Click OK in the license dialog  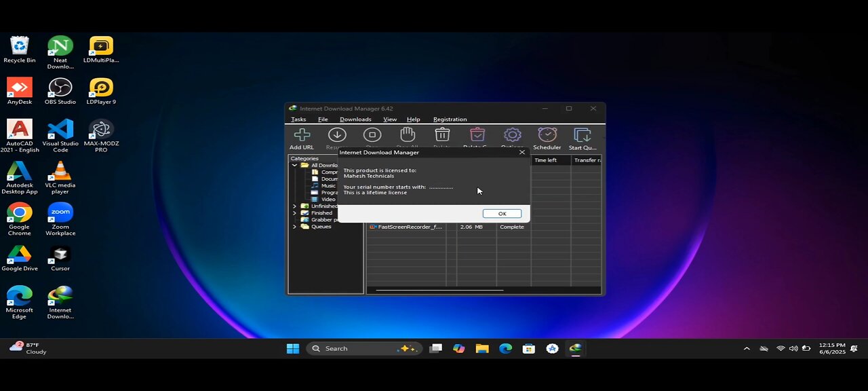[502, 213]
